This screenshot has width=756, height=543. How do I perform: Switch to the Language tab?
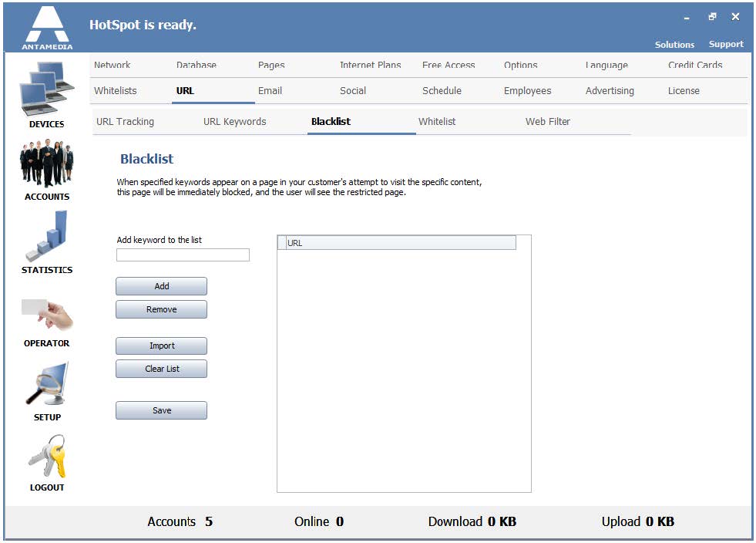click(x=606, y=65)
